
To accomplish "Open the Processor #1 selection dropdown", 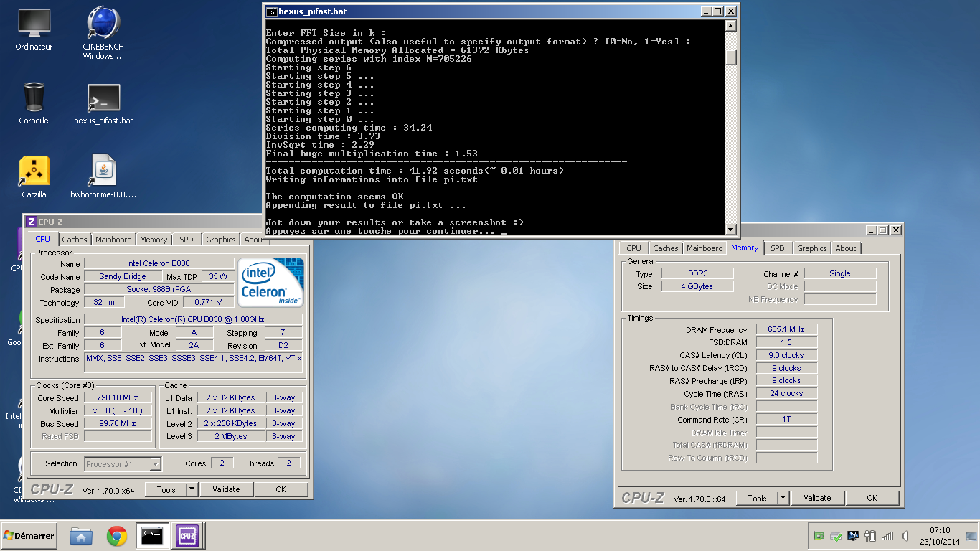I will pos(123,464).
